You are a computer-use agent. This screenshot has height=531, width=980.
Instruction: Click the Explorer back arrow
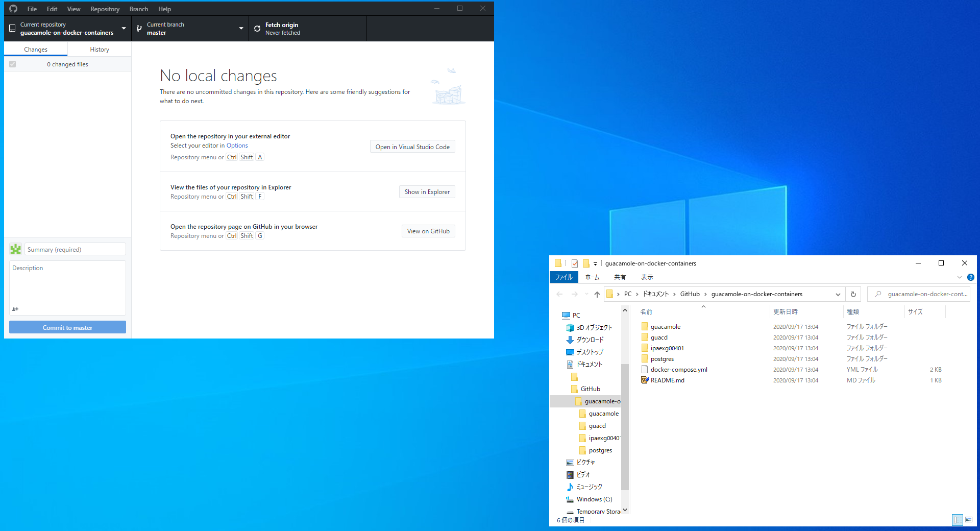click(560, 294)
